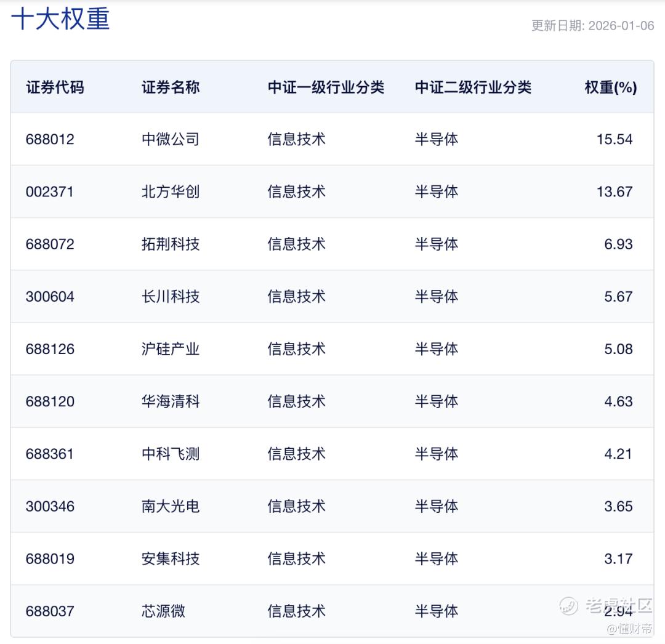665x644 pixels.
Task: Click weight value 13.67
Action: (615, 191)
